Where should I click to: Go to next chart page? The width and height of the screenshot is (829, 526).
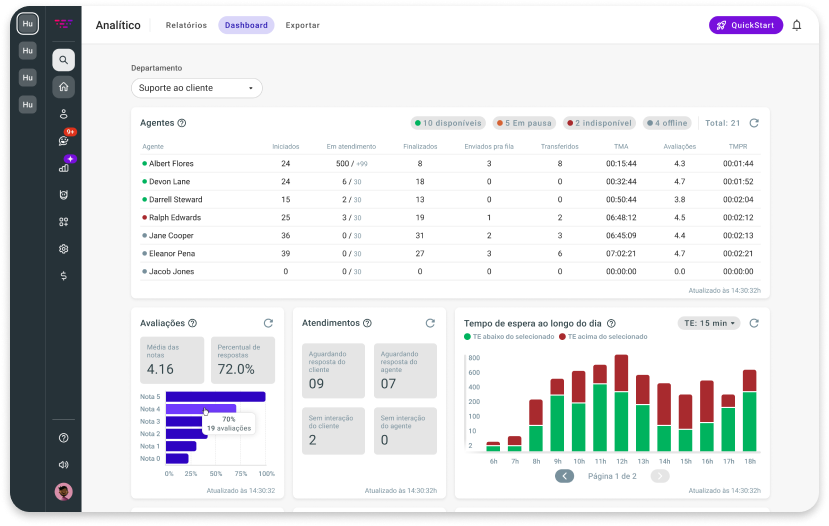(x=660, y=476)
